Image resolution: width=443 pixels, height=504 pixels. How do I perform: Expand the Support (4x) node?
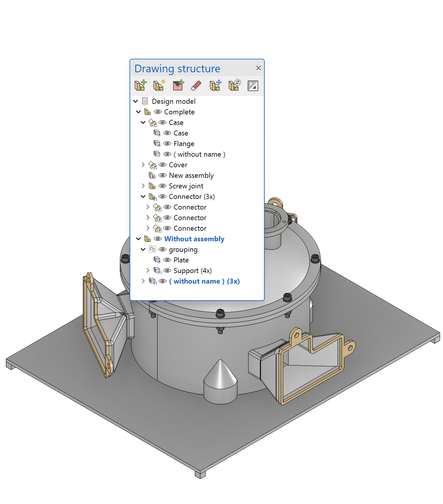pos(148,271)
